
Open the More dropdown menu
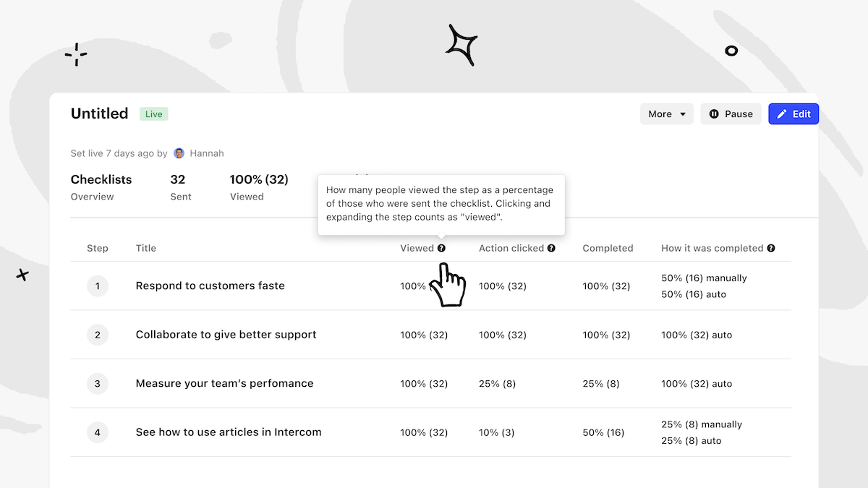(x=666, y=114)
